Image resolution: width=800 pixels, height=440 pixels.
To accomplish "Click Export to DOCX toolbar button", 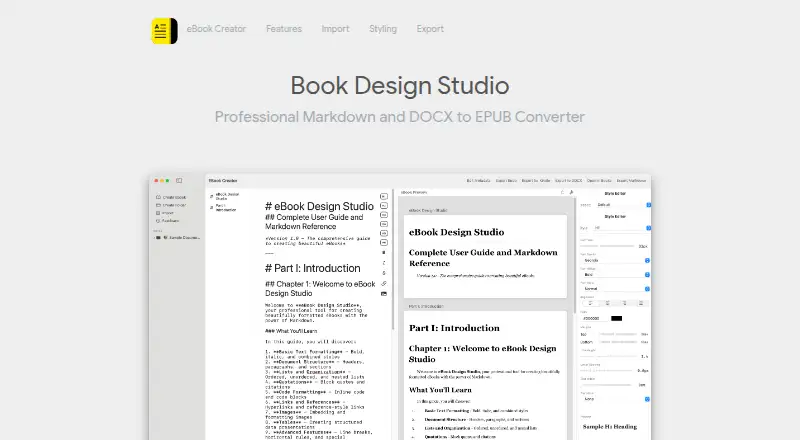I will 568,181.
